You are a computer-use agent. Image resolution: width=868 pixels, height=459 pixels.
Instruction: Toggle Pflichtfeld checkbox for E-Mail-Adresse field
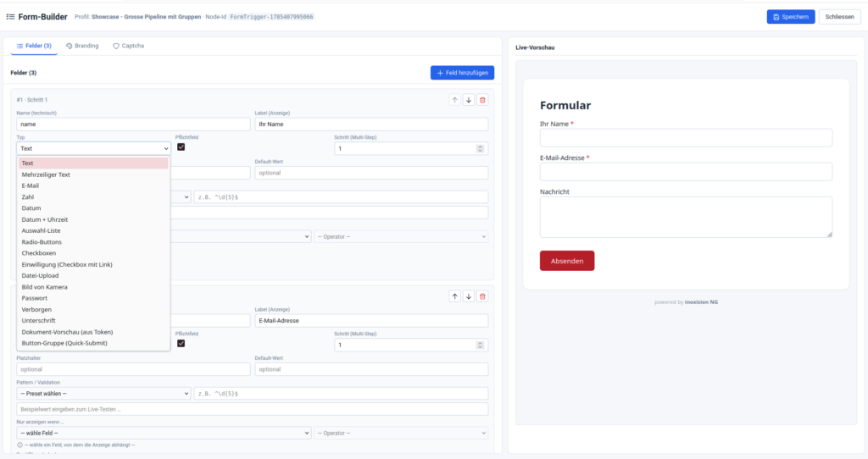pyautogui.click(x=181, y=344)
